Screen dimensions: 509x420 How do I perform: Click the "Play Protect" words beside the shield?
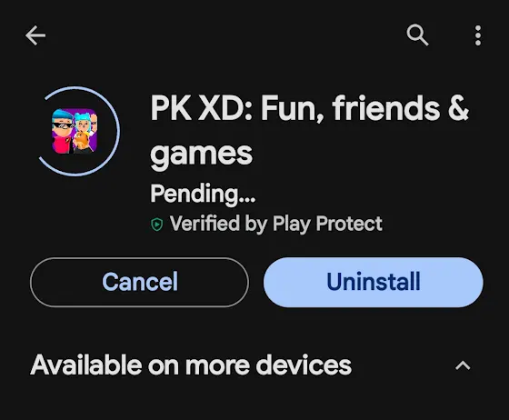pyautogui.click(x=327, y=224)
